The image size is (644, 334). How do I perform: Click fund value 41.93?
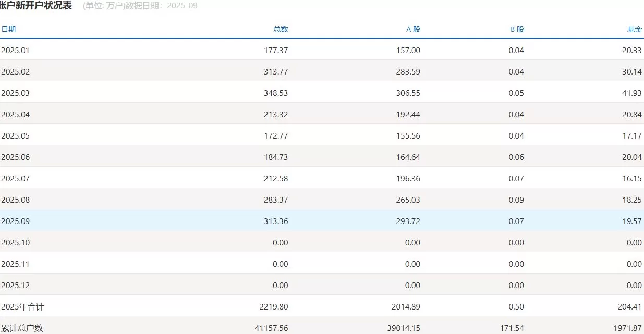pyautogui.click(x=632, y=93)
